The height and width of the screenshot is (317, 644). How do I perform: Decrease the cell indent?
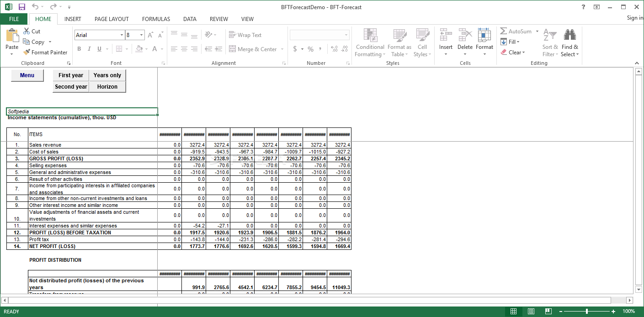[208, 49]
